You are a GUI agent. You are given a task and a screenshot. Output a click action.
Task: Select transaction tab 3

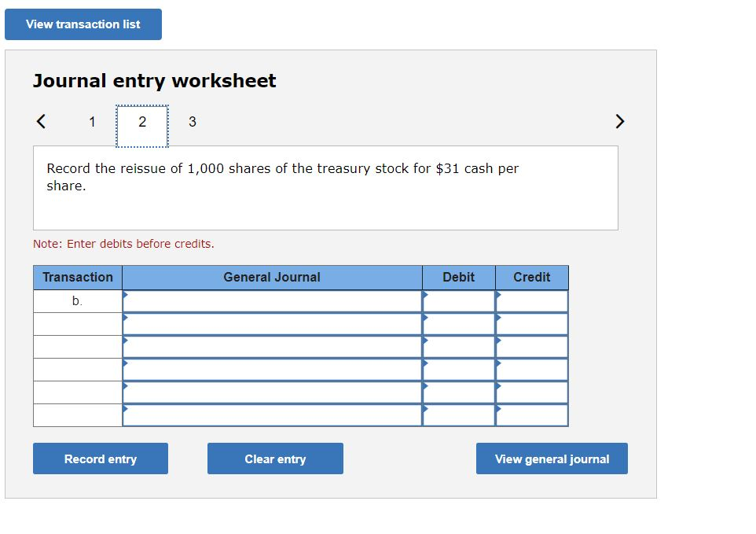tap(192, 121)
